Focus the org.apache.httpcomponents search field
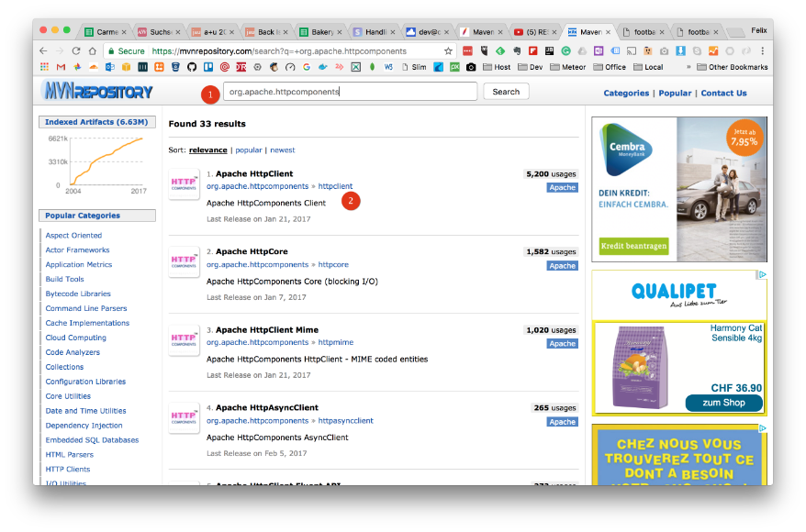 coord(351,92)
